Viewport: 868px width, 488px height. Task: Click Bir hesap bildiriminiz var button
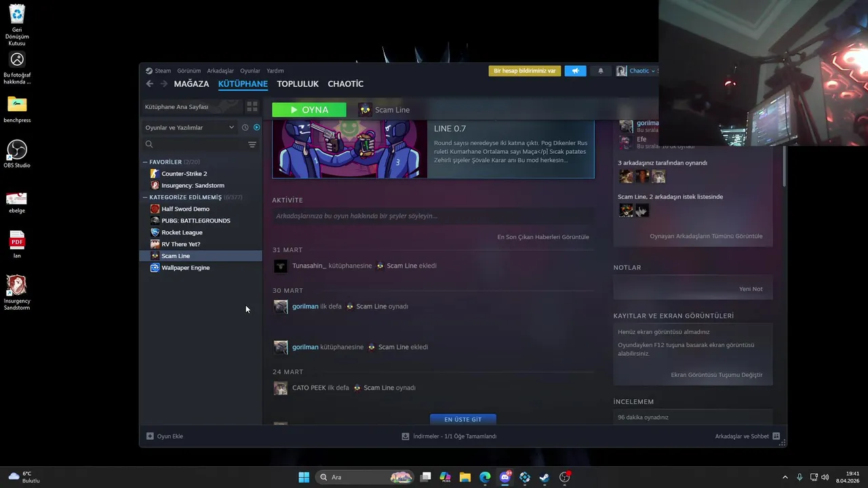[525, 70]
